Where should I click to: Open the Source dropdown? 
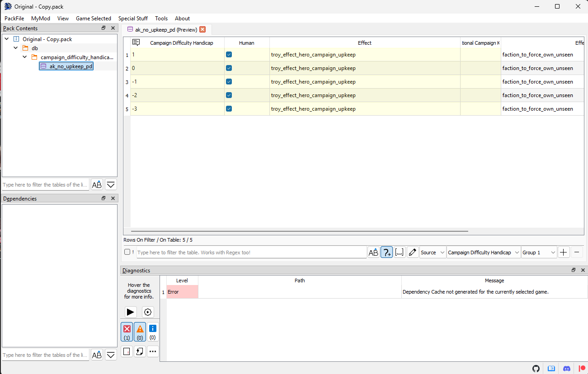[x=433, y=252]
